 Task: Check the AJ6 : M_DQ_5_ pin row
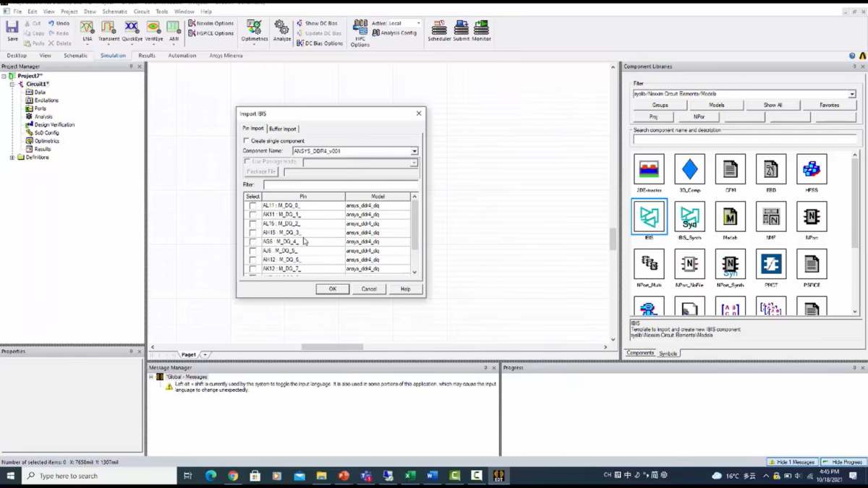click(252, 251)
